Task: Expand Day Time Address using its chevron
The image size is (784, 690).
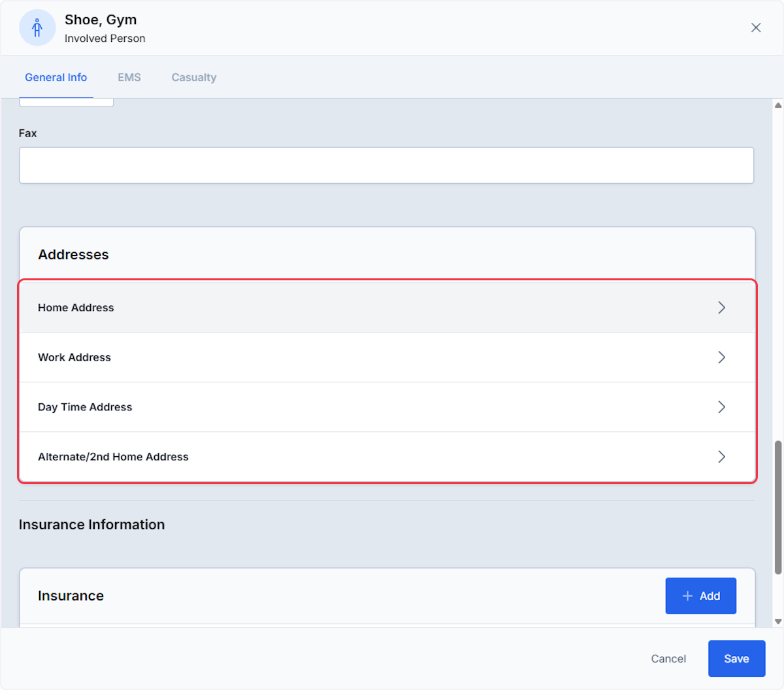Action: click(x=721, y=407)
